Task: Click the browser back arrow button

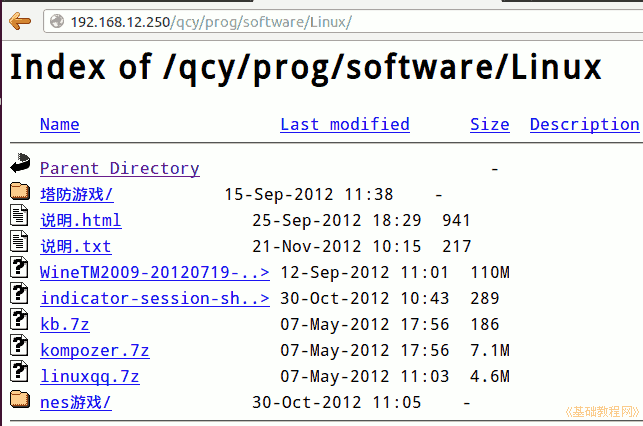Action: pos(20,21)
